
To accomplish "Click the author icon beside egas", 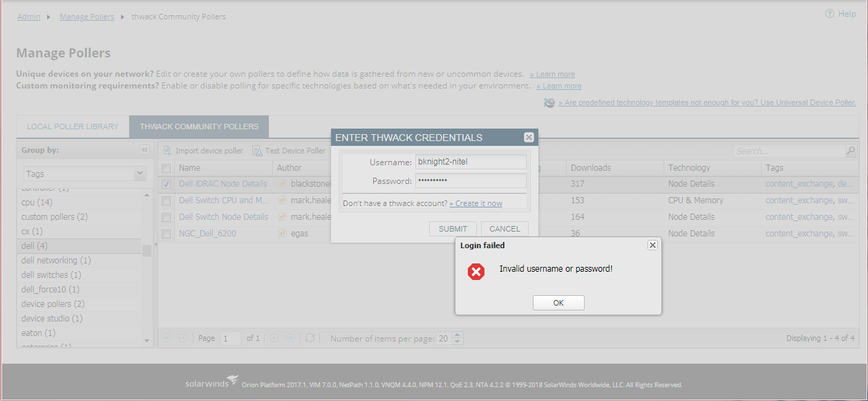I will pyautogui.click(x=283, y=234).
